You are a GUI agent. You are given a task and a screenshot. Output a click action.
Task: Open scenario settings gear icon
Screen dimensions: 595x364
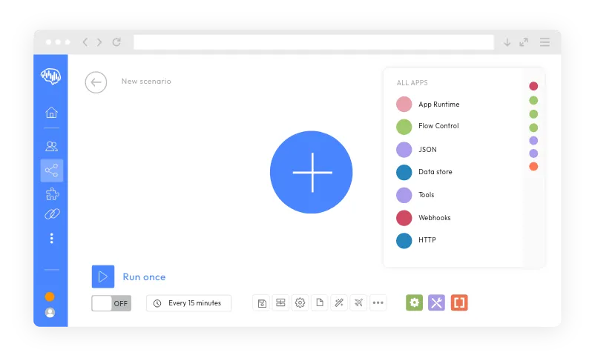[300, 302]
